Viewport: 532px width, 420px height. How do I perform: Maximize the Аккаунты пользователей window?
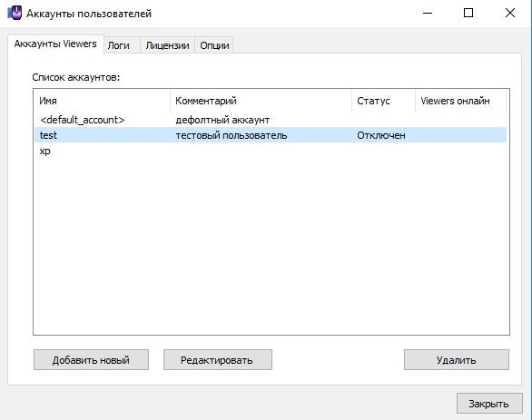468,14
